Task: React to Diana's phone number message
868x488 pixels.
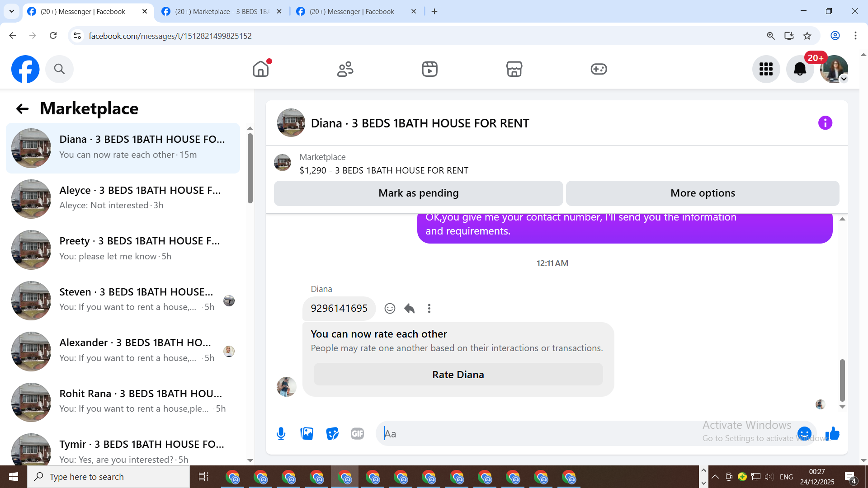Action: click(390, 308)
